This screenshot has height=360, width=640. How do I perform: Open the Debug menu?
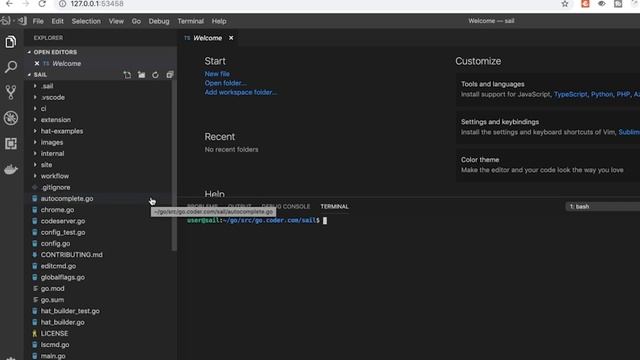[159, 21]
